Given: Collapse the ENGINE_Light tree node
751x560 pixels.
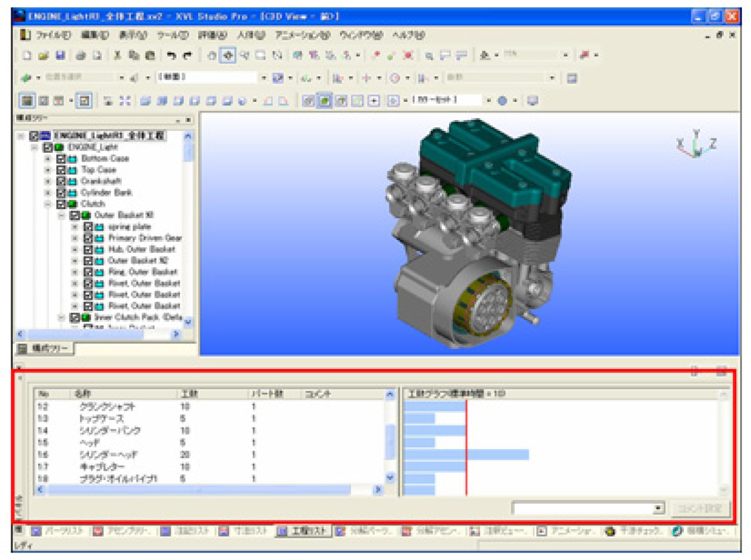Looking at the screenshot, I should [x=35, y=148].
